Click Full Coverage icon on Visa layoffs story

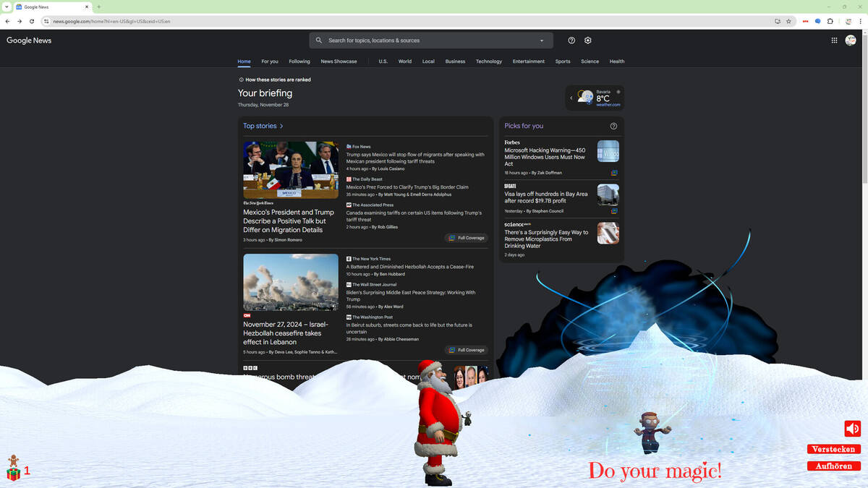coord(614,211)
